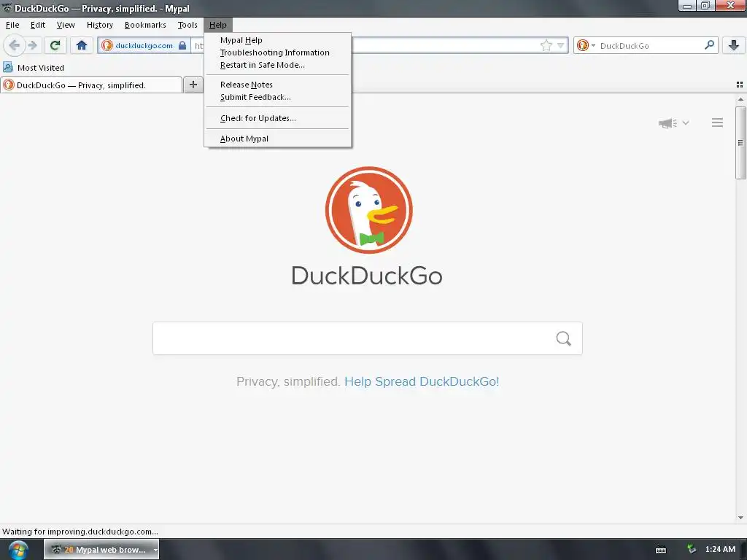
Task: Show the tab groups grid icon
Action: click(x=740, y=85)
